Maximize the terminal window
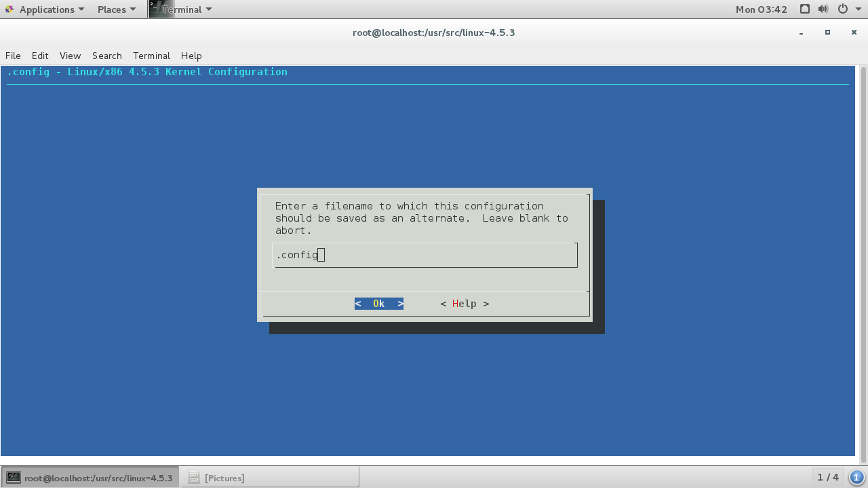Viewport: 868px width, 488px height. 827,33
